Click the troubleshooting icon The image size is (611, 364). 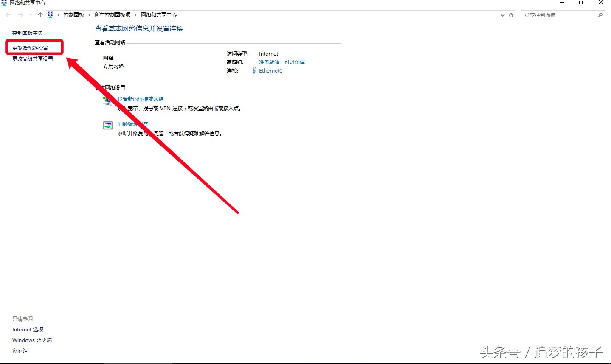(108, 125)
